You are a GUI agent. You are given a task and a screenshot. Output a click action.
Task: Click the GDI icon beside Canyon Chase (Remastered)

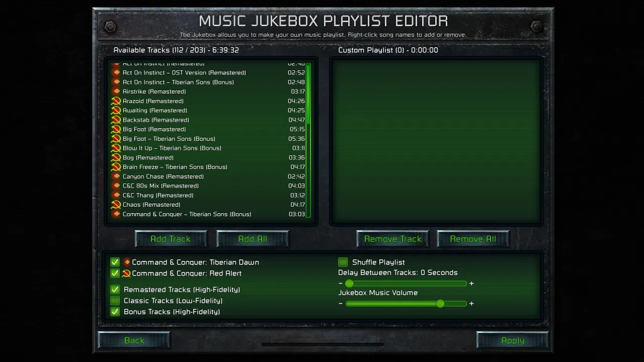pos(116,176)
